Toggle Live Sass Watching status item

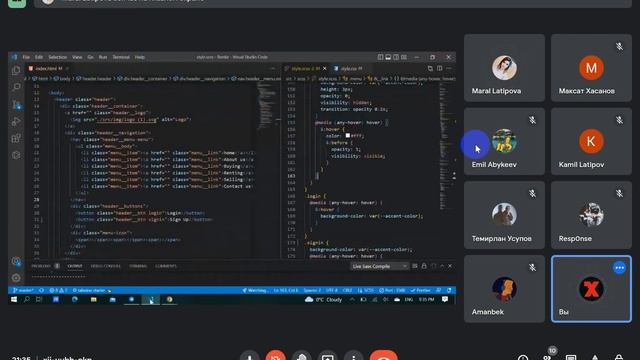point(255,290)
